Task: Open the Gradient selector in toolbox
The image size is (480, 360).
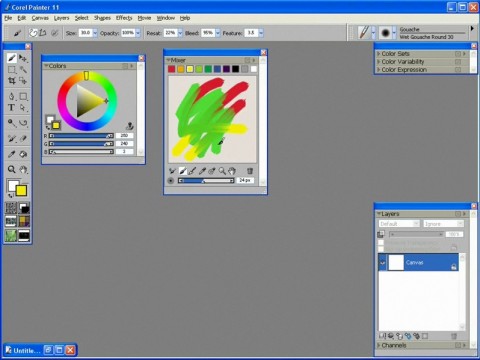Action: tap(24, 208)
